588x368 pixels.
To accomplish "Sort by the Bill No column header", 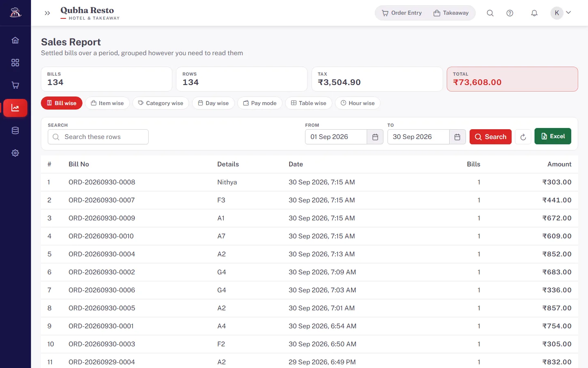I will (x=79, y=164).
